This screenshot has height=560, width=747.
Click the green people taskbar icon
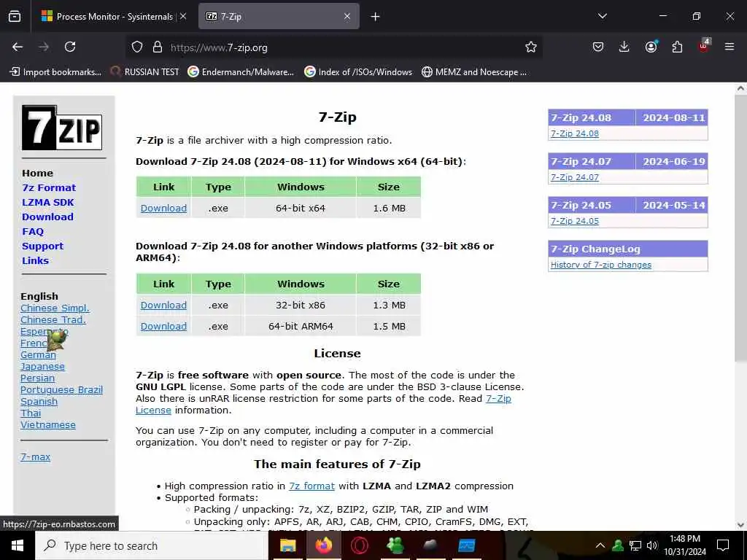pos(395,545)
